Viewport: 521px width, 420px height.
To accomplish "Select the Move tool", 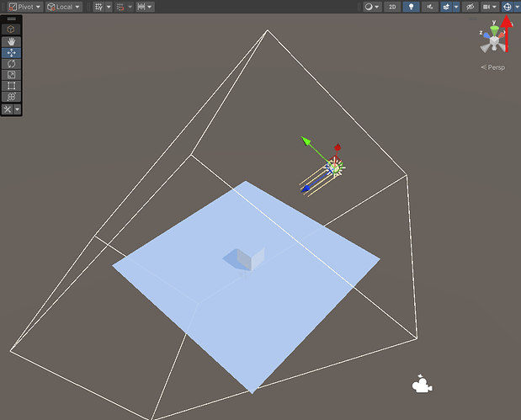I will pos(11,53).
